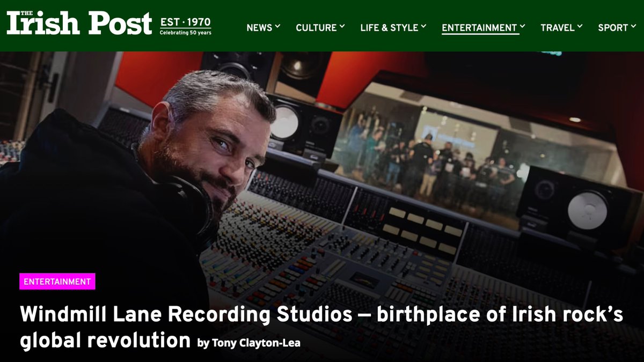
Task: Expand the chevron next to SPORT
Action: [x=633, y=26]
